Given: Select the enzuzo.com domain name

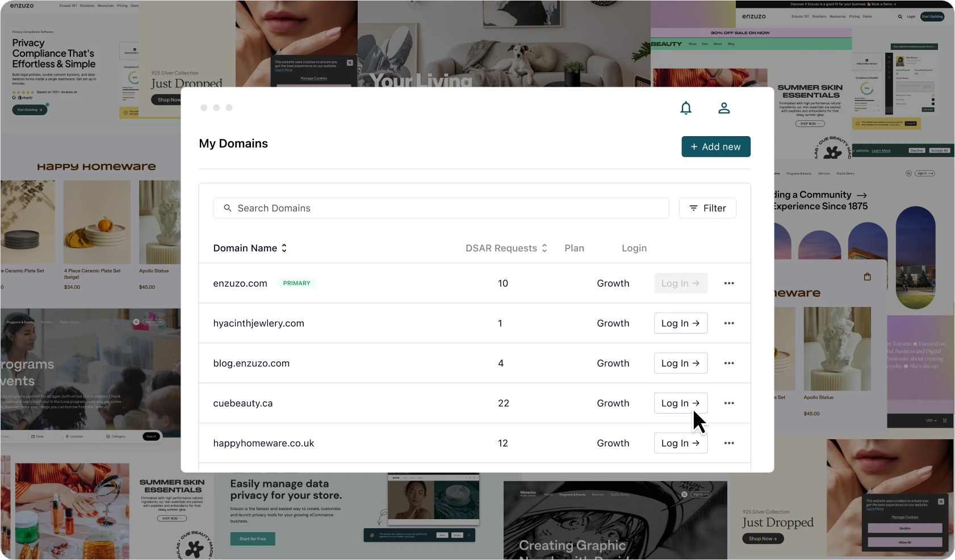Looking at the screenshot, I should [240, 283].
